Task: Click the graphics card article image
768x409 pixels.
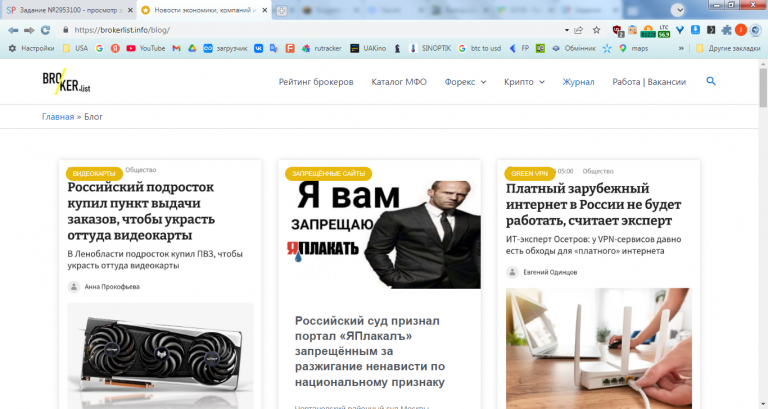Action: 161,355
